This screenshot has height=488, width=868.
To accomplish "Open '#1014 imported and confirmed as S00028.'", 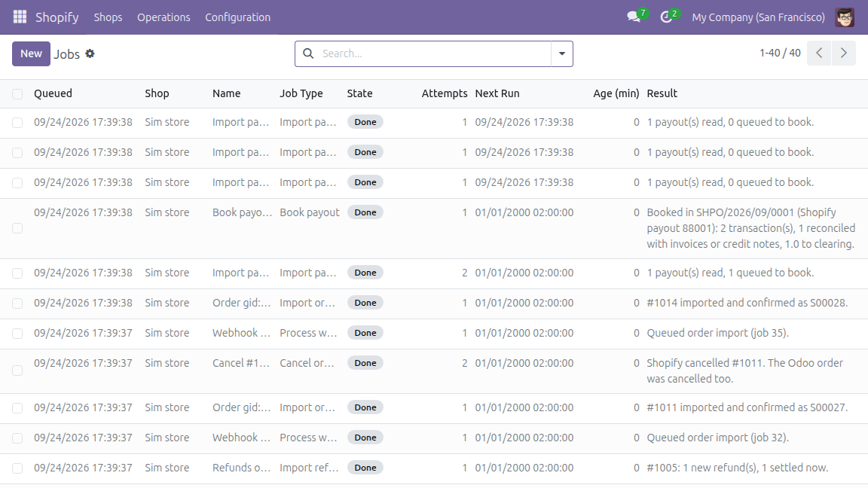I will pos(747,303).
